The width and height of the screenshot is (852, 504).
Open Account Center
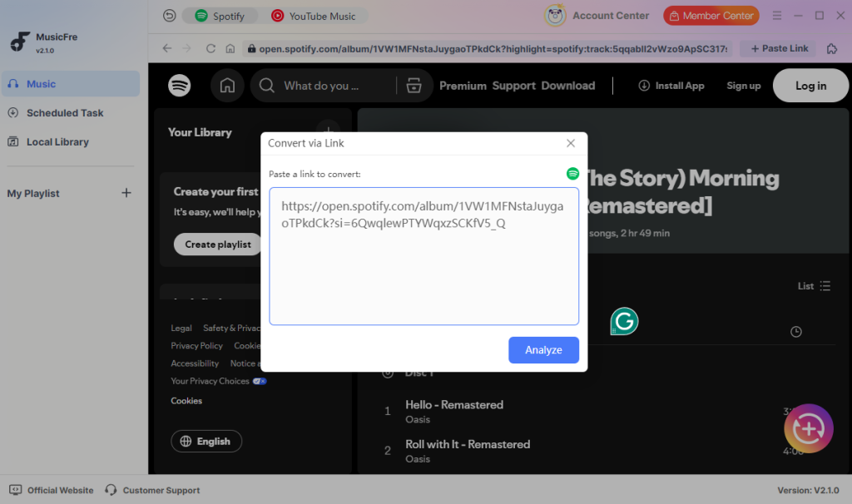pos(611,16)
